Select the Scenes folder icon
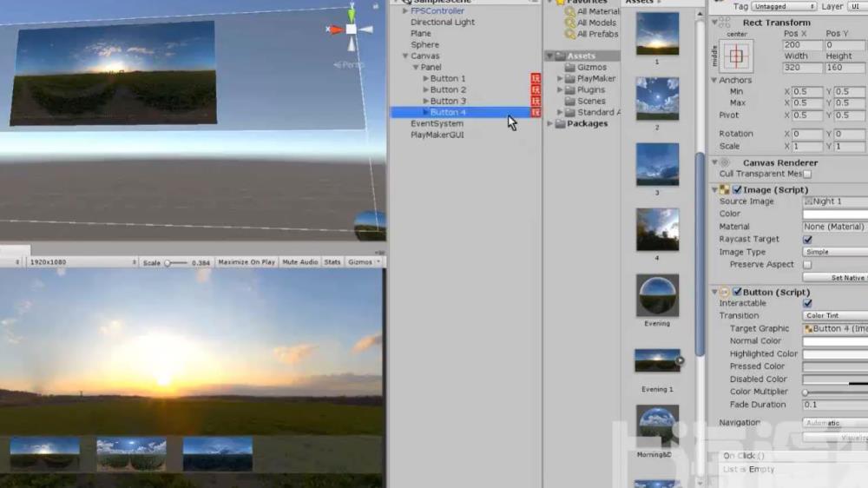The height and width of the screenshot is (488, 868). [x=569, y=101]
